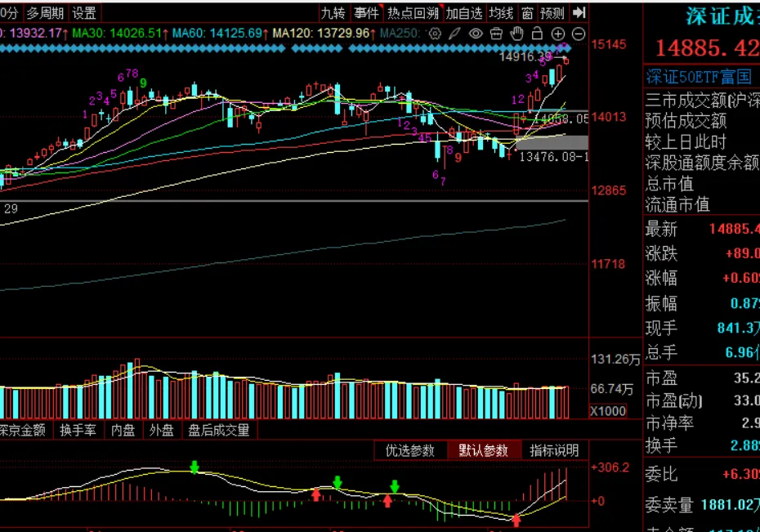760x532 pixels.
Task: Click the 现手 row
Action: point(702,328)
